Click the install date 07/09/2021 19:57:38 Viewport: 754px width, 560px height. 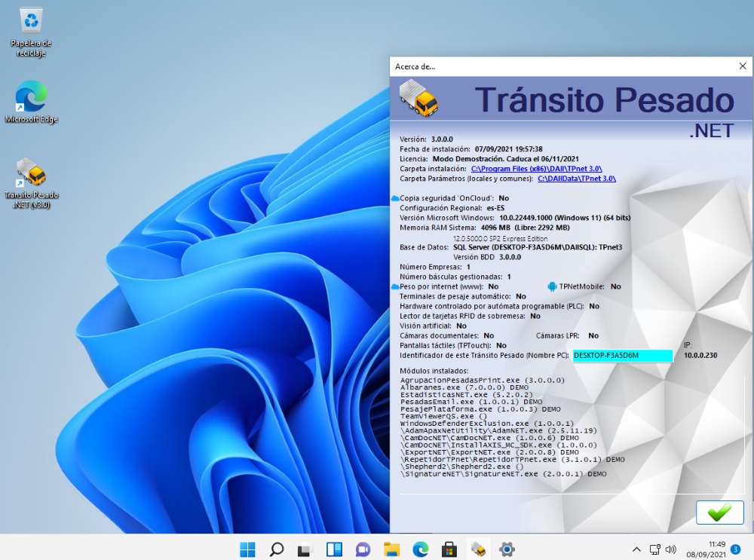509,149
